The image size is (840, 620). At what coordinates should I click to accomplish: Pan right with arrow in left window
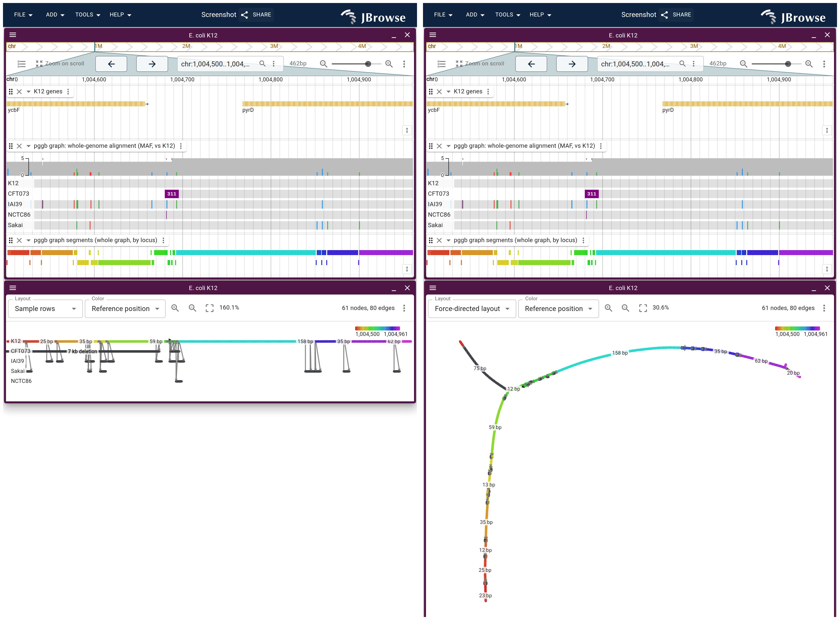click(x=152, y=64)
